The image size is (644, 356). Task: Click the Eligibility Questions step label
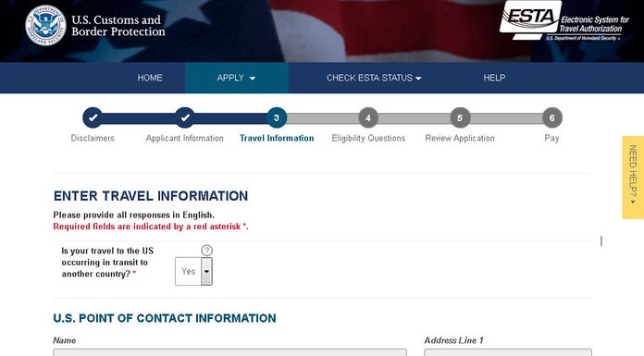(368, 139)
